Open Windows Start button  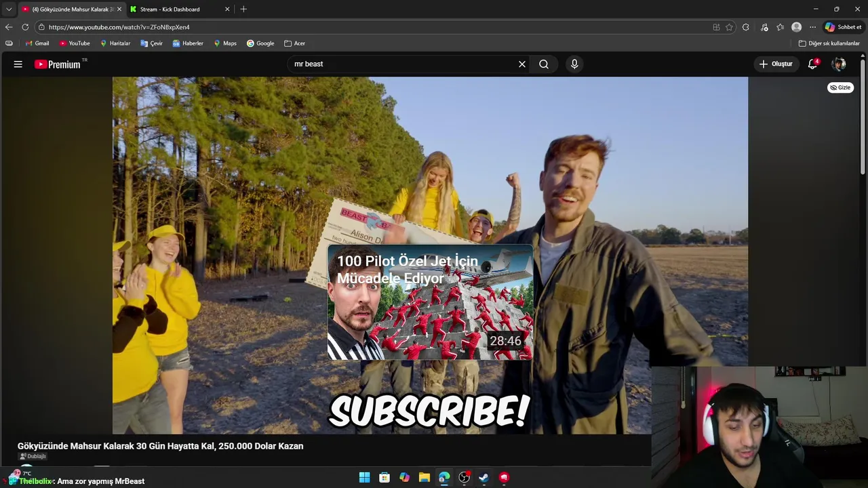[x=365, y=478]
